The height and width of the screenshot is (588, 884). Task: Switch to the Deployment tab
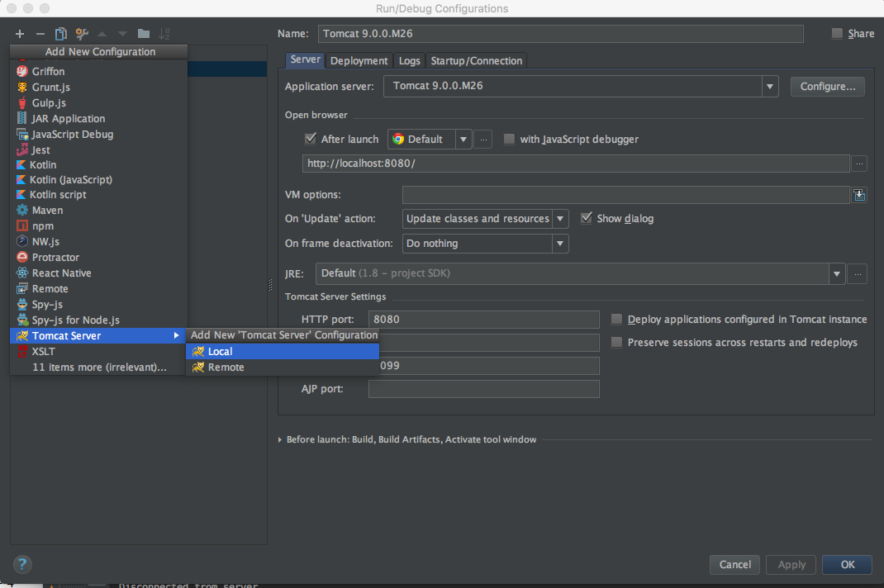359,61
